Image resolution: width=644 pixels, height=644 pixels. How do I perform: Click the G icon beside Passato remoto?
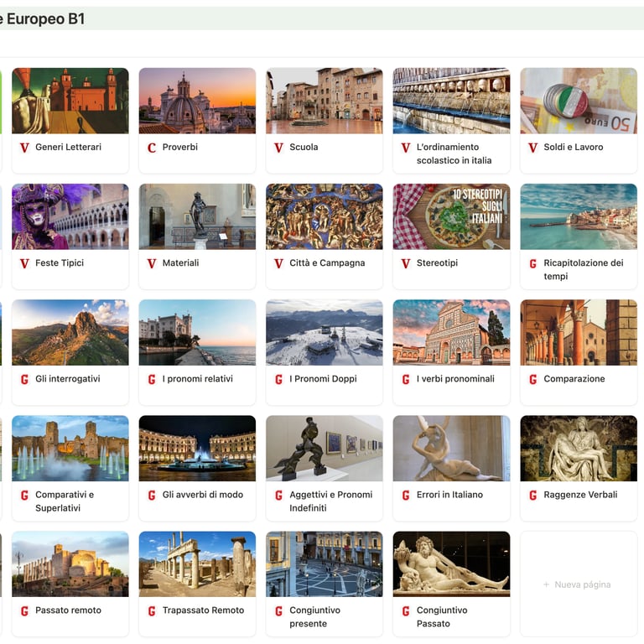24,611
